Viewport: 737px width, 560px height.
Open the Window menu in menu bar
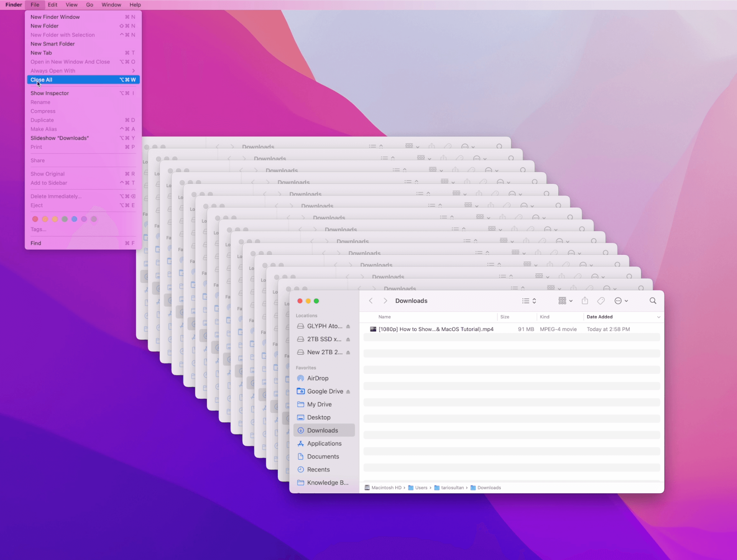(x=111, y=5)
